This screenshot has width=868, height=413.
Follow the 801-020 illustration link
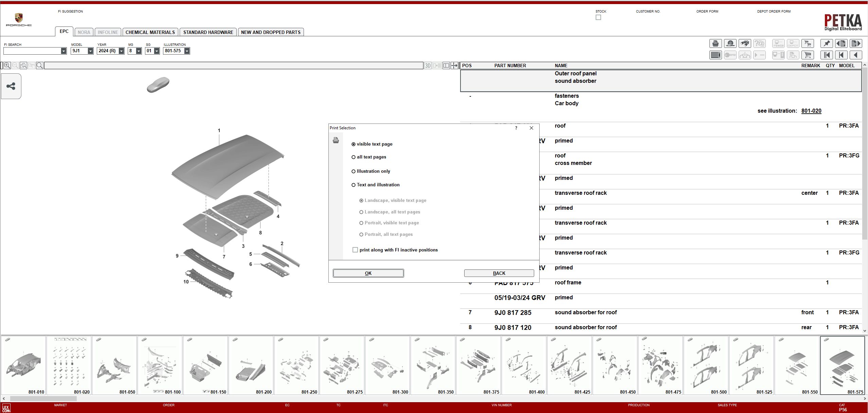[811, 111]
